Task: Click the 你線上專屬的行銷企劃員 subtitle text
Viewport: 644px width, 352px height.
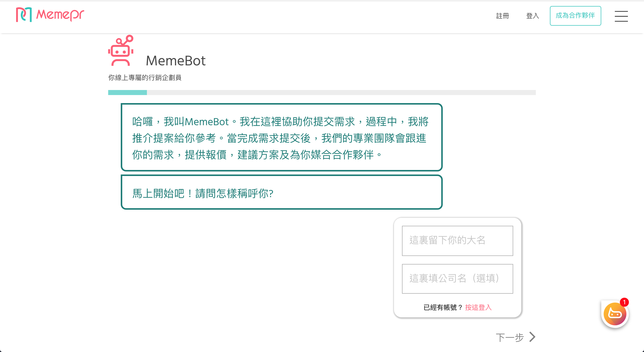Action: pos(145,78)
